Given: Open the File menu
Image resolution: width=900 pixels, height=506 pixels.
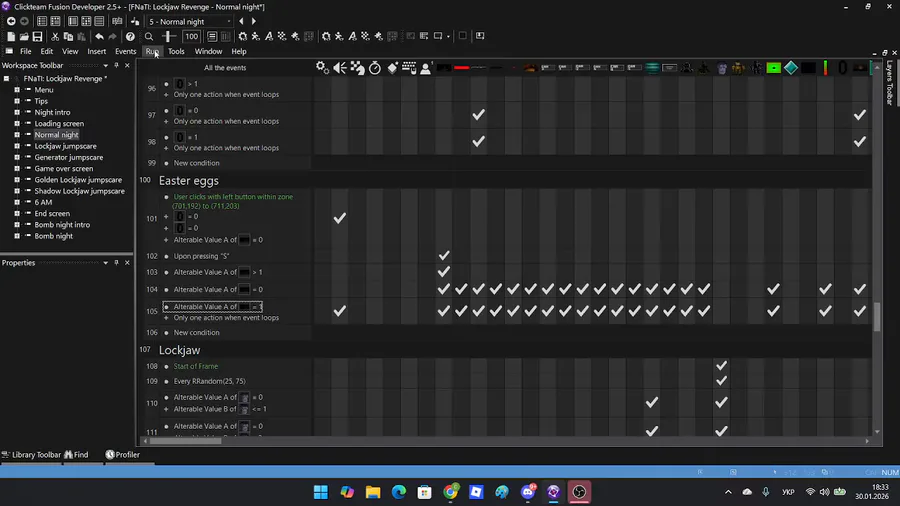Looking at the screenshot, I should 26,52.
